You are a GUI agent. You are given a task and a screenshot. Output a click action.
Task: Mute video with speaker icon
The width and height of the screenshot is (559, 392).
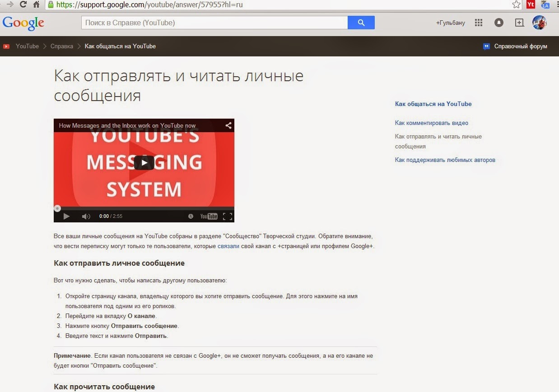86,217
